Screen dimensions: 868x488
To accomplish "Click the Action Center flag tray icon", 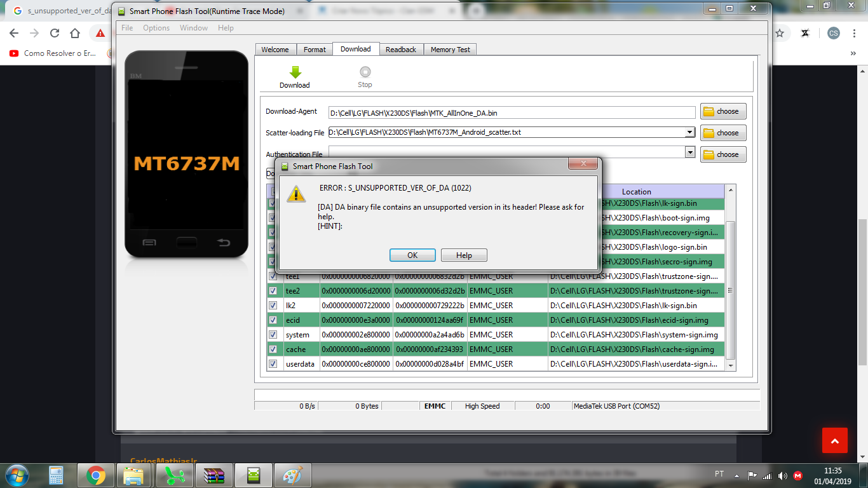I will pos(752,475).
